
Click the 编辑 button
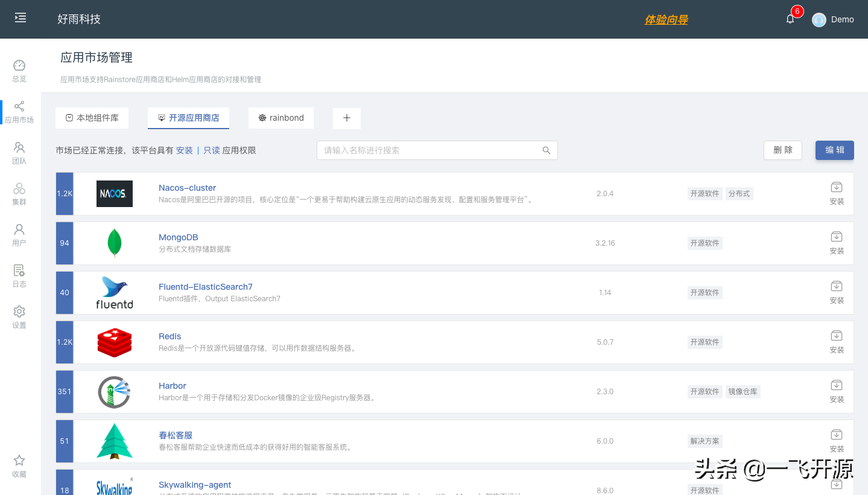[x=834, y=150]
